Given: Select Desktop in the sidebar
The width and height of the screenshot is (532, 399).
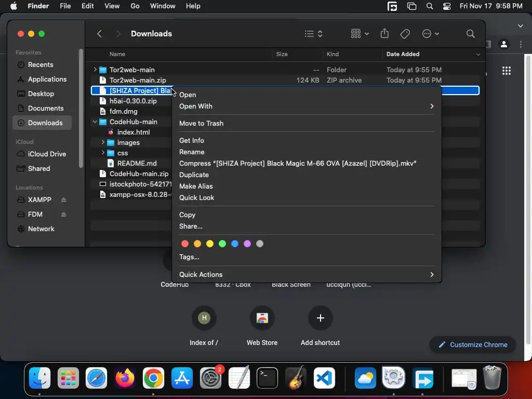Looking at the screenshot, I should [x=42, y=94].
